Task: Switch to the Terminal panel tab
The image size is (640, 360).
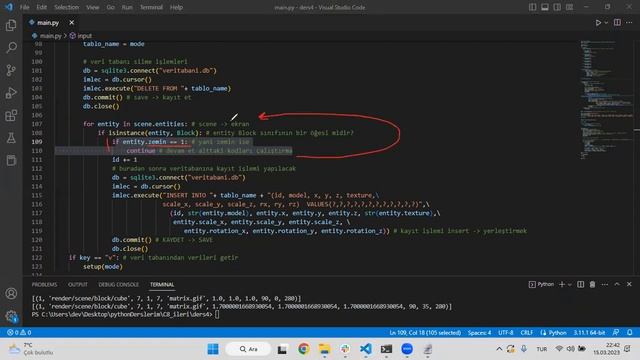Action: click(162, 284)
